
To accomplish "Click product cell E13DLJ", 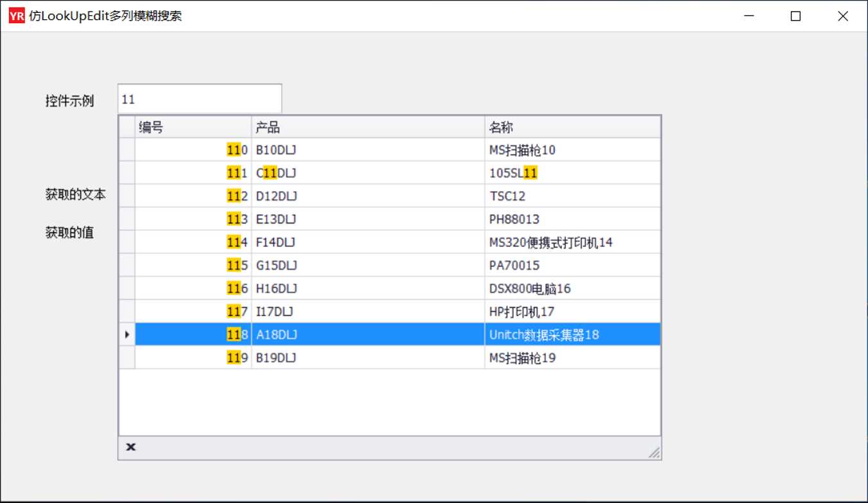I will click(x=368, y=219).
